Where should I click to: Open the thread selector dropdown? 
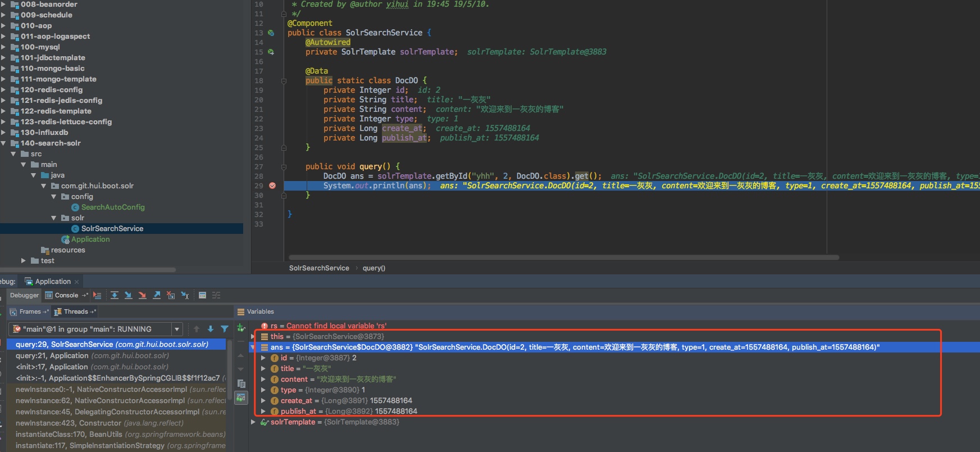[177, 329]
